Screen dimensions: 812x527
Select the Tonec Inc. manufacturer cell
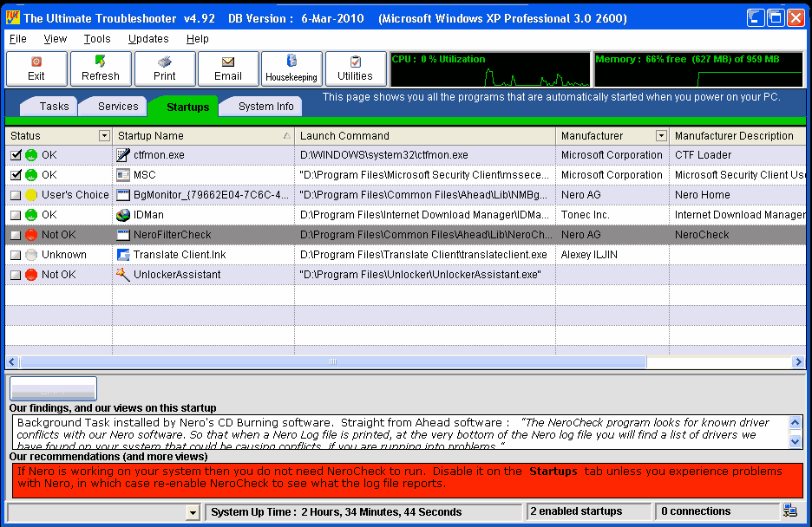612,215
